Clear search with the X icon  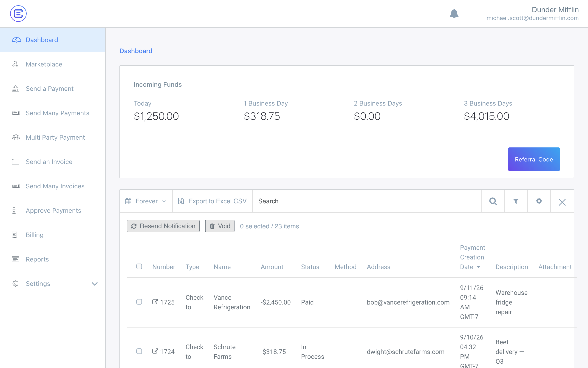[562, 202]
